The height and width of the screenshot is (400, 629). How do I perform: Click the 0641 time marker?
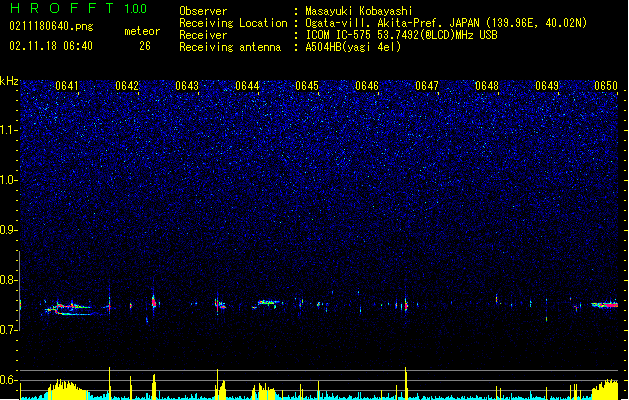67,86
